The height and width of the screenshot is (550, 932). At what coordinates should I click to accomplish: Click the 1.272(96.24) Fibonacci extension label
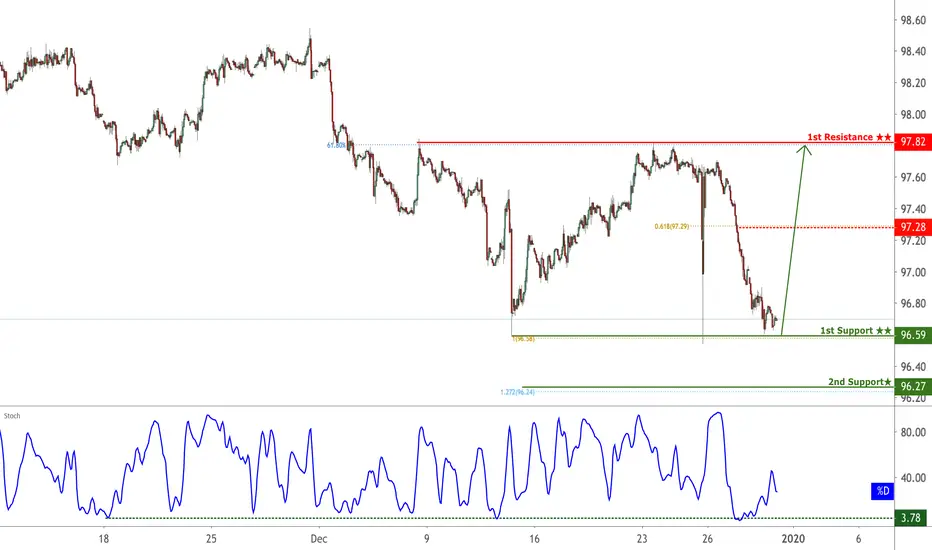pyautogui.click(x=517, y=392)
